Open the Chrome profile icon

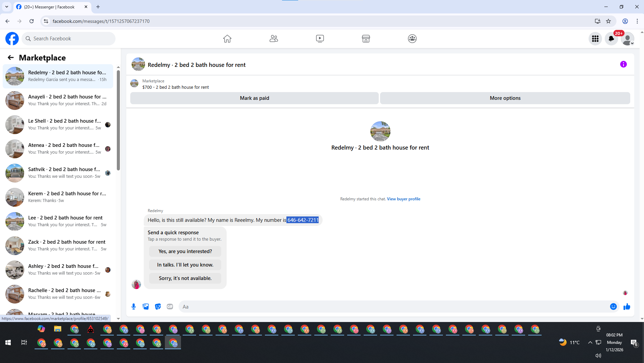tap(625, 21)
